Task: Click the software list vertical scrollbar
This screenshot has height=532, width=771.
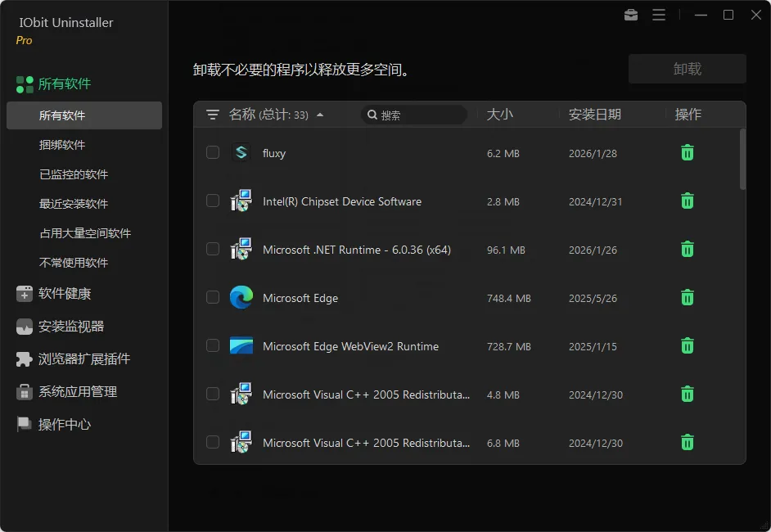Action: 742,159
